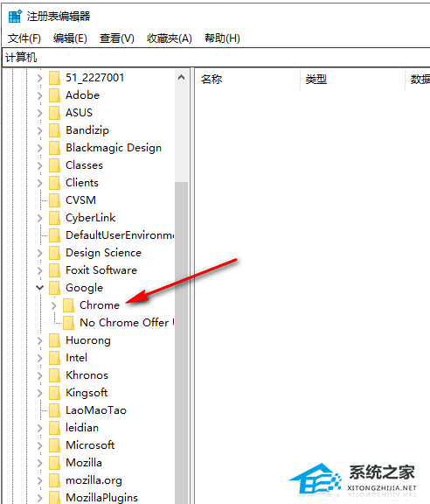Click the Bandizip folder icon
The image size is (430, 504).
[54, 130]
